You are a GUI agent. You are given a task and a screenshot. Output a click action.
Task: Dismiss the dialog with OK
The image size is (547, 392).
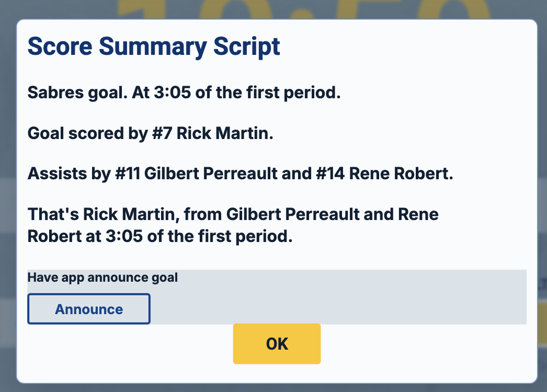(x=277, y=344)
